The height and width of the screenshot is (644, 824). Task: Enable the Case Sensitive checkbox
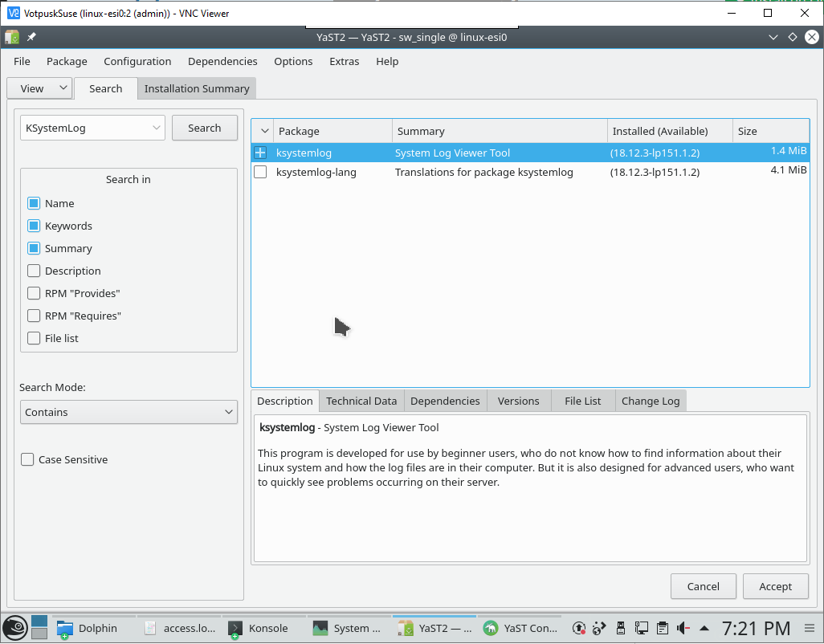click(x=27, y=459)
